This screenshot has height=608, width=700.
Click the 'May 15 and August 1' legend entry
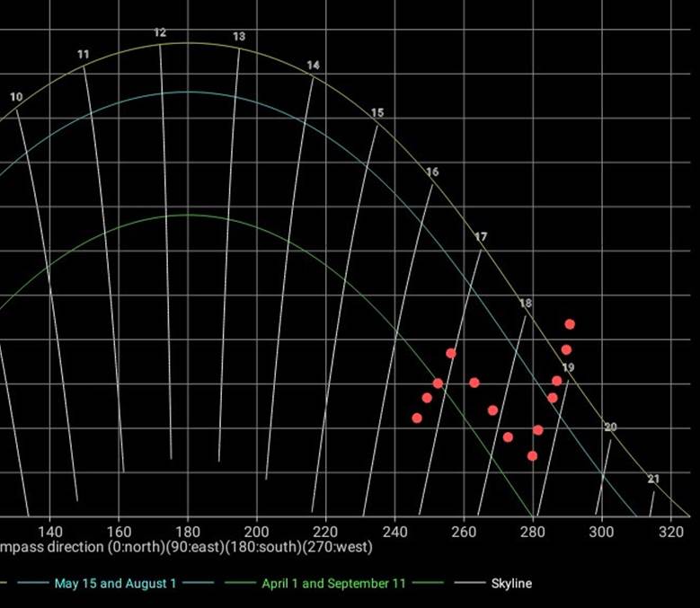point(115,584)
